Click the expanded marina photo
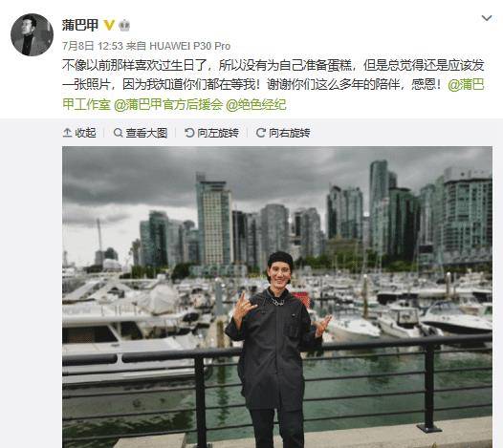The width and height of the screenshot is (503, 448). 277,297
